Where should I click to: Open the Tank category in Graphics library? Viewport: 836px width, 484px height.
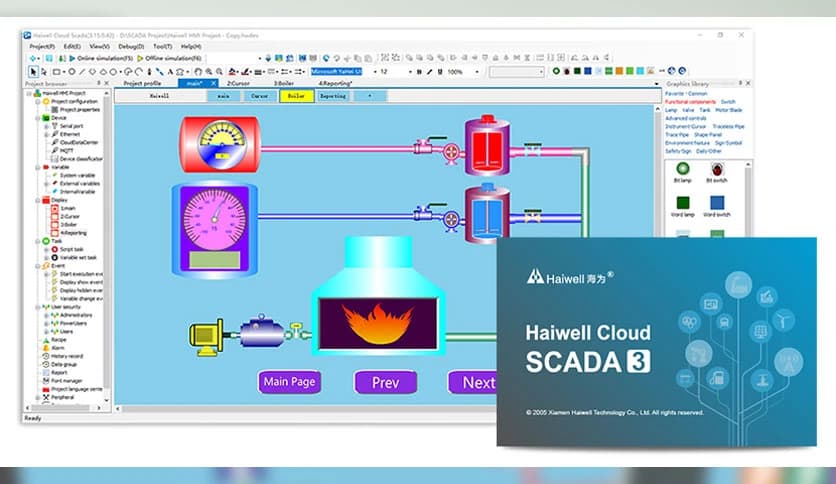(x=704, y=110)
